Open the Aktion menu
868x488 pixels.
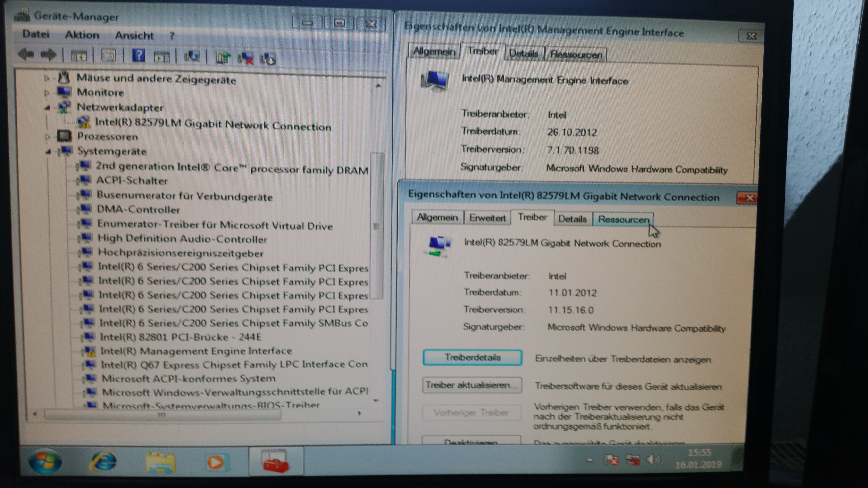82,35
